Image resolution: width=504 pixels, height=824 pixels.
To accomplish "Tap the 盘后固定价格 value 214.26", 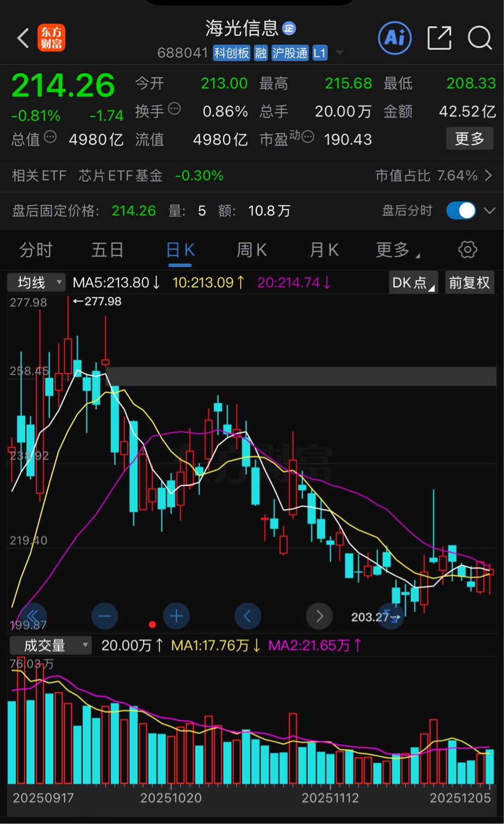I will (134, 211).
